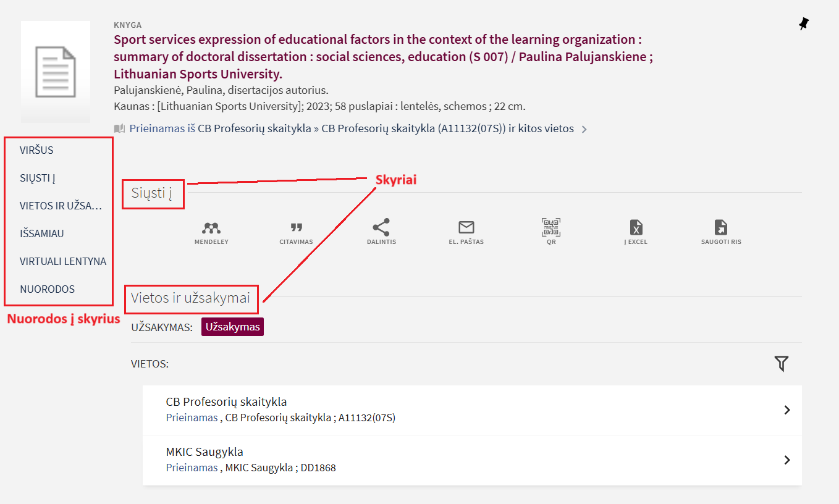The width and height of the screenshot is (839, 504).
Task: Expand MKIC Saugykla location chevron
Action: [x=787, y=460]
